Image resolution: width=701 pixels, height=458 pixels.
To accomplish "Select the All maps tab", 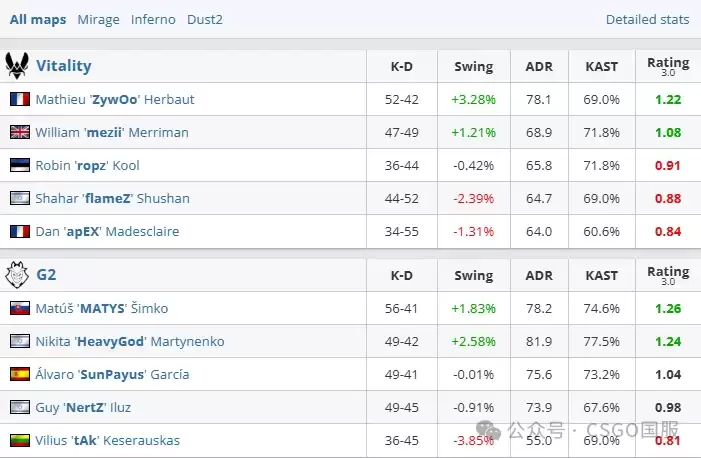I will click(x=38, y=20).
